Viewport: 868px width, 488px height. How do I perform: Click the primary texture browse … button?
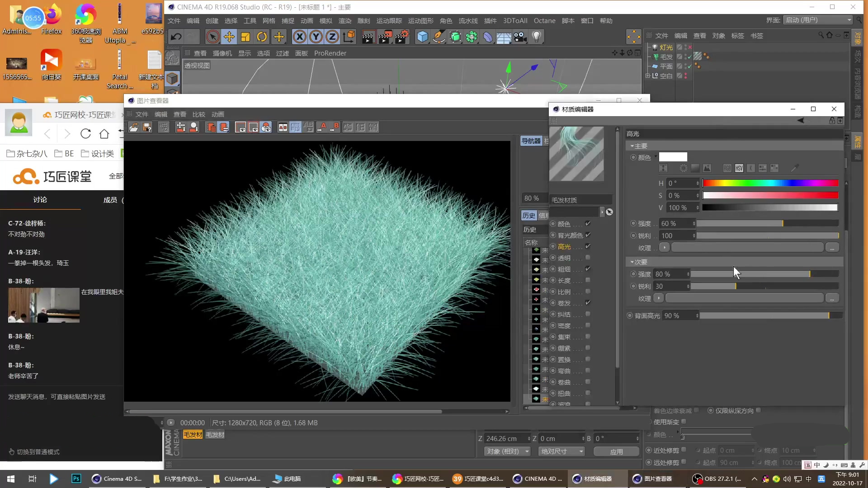tap(832, 248)
